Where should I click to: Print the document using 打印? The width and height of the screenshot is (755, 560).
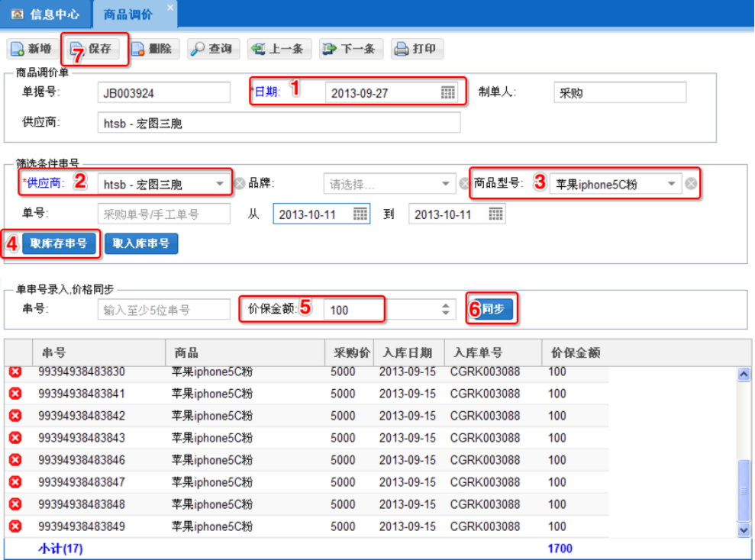416,49
